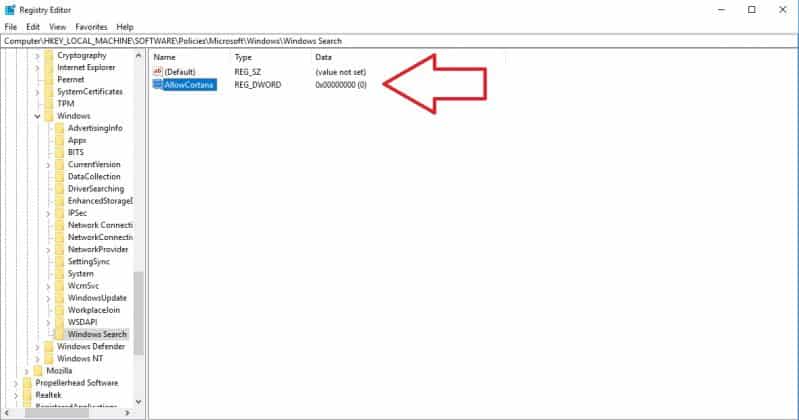This screenshot has height=420, width=799.
Task: Click the tree pane vertical scrollbar thumb
Action: 139,313
